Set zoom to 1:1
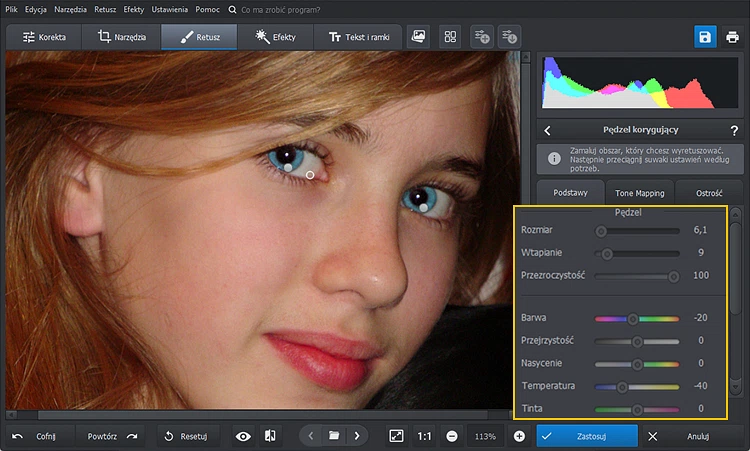 424,436
